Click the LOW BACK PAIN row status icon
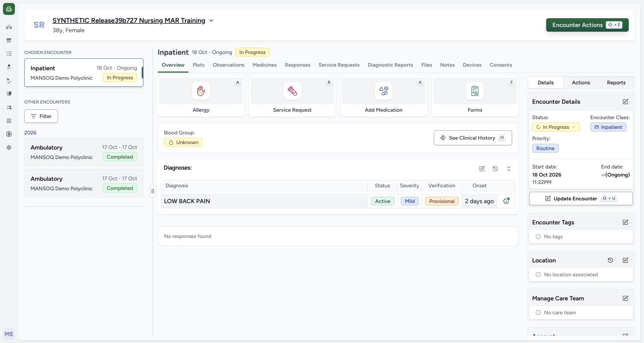 pos(506,201)
